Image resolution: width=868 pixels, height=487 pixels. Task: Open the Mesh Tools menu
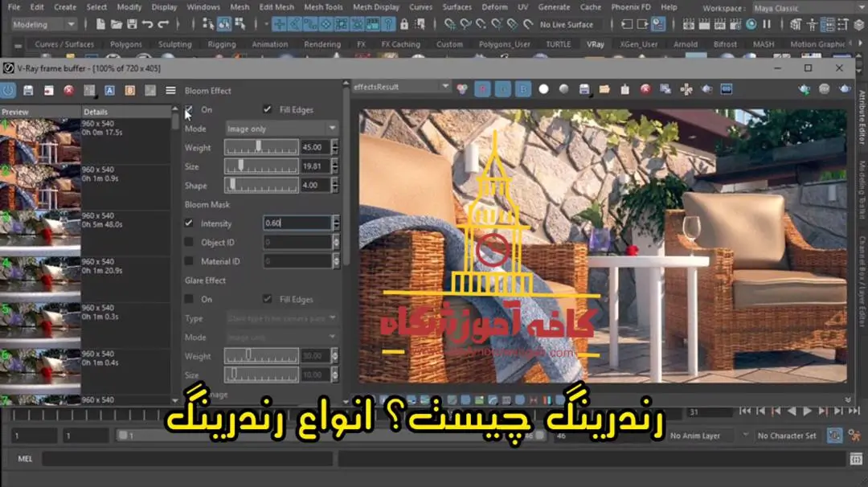(x=323, y=7)
